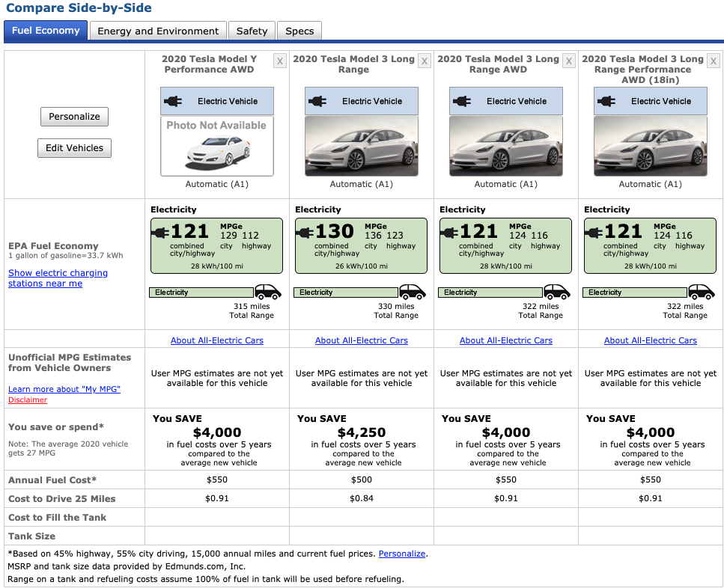Click Electric Vehicle plug icon for Performance AWD (18in)
This screenshot has height=588, width=724.
click(x=606, y=101)
